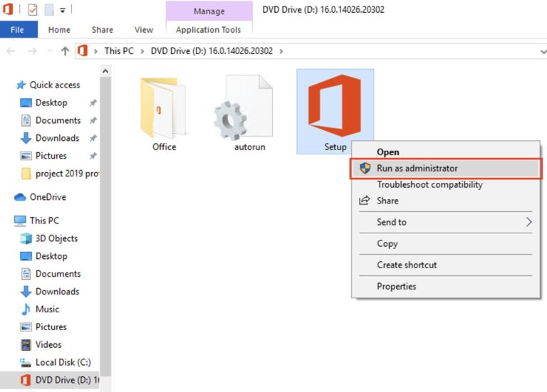Viewport: 547px width, 392px height.
Task: Open Properties from context menu
Action: point(445,287)
